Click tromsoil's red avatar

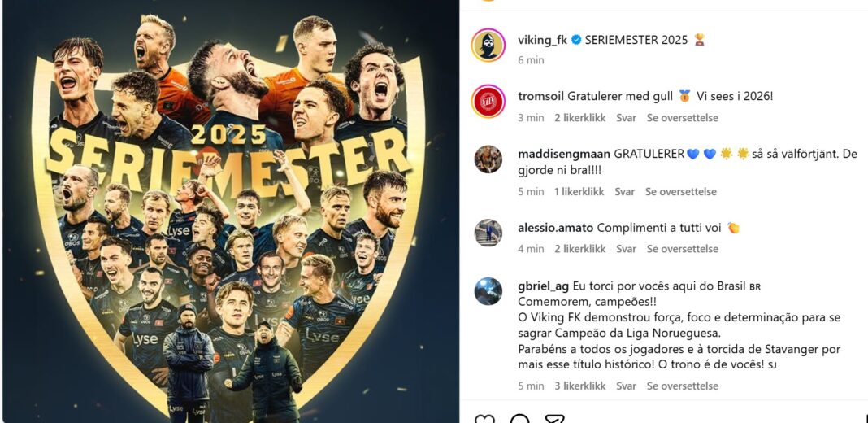[488, 101]
